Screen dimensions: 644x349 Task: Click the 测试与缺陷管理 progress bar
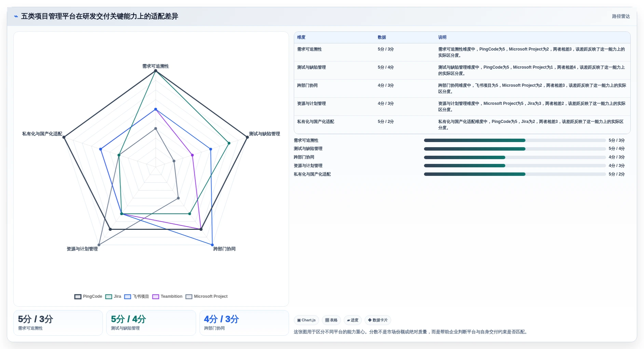pos(515,149)
